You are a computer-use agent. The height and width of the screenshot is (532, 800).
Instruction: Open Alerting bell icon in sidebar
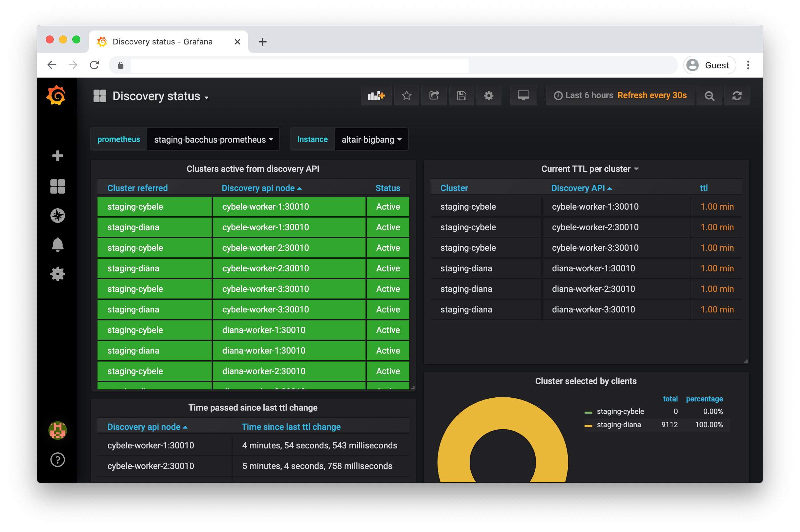pos(57,245)
